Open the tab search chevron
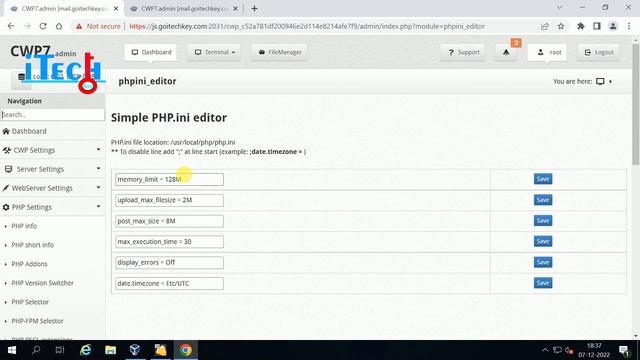 560,7
